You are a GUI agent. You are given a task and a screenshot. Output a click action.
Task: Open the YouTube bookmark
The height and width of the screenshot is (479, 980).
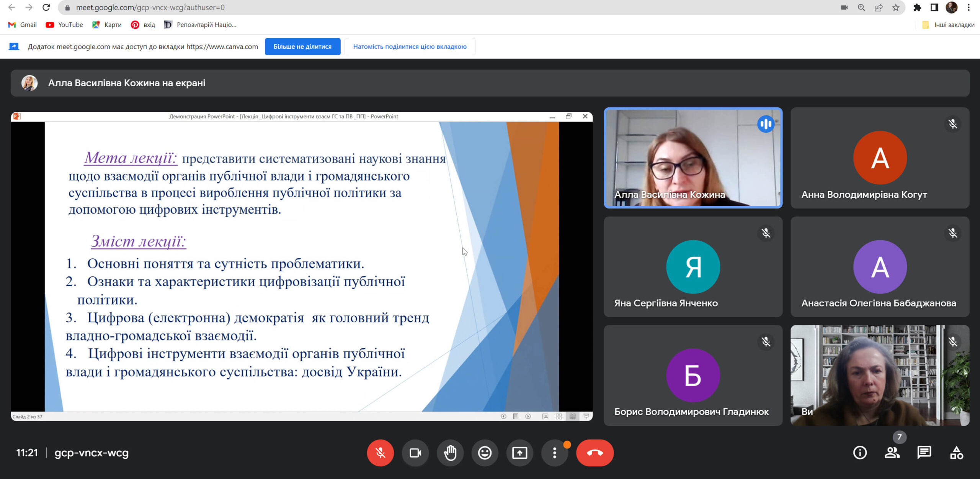(x=64, y=25)
